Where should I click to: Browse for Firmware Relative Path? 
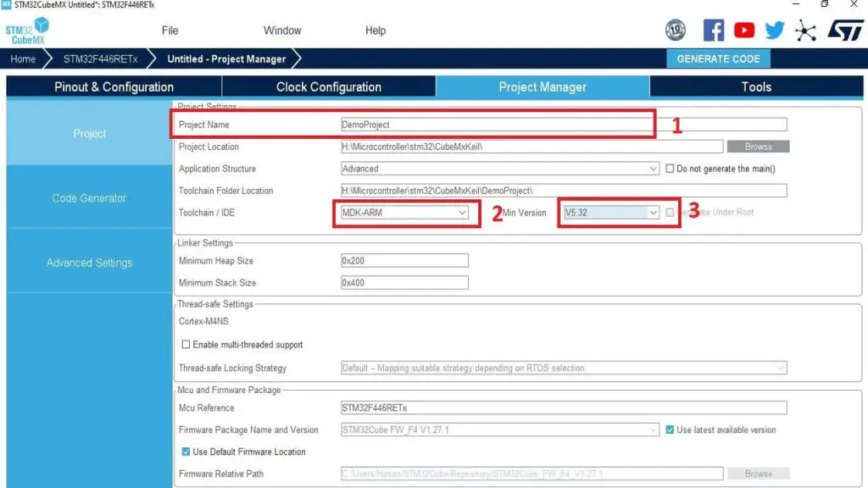coord(758,474)
